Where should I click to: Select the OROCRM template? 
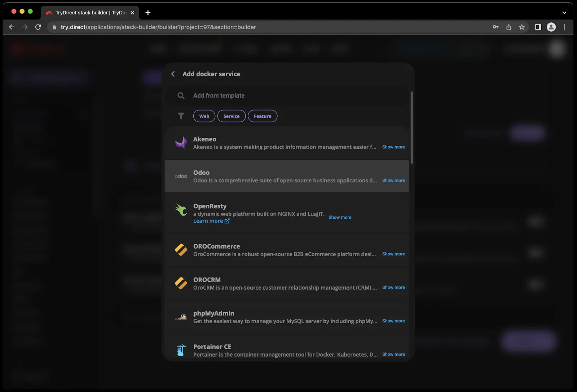(x=287, y=283)
